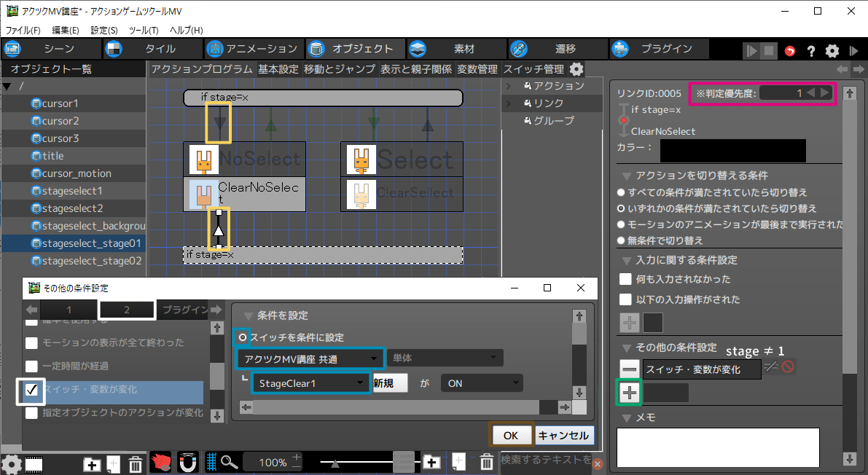Click the gear icon next to スイッチ管理
The image size is (868, 475).
(576, 69)
